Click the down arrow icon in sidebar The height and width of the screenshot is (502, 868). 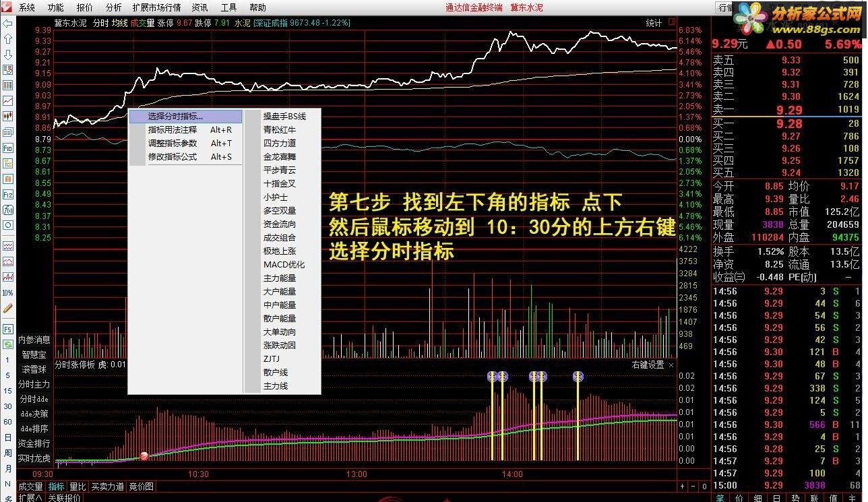point(7,55)
